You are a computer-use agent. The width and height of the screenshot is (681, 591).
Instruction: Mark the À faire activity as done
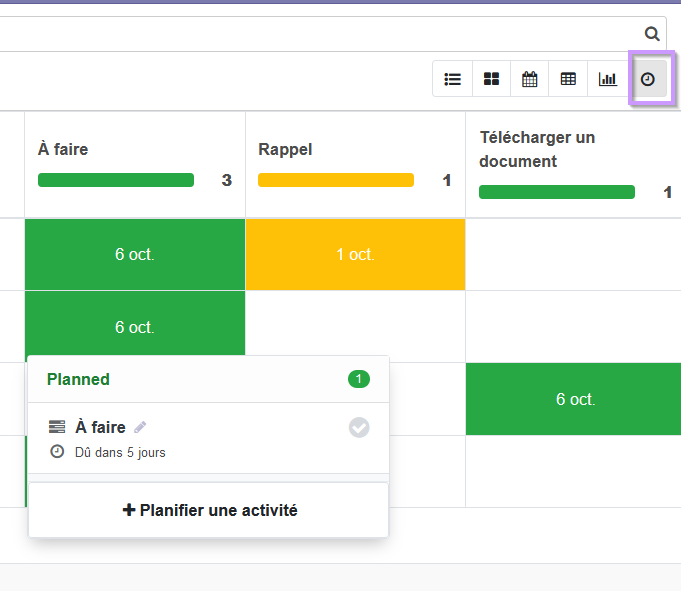359,428
